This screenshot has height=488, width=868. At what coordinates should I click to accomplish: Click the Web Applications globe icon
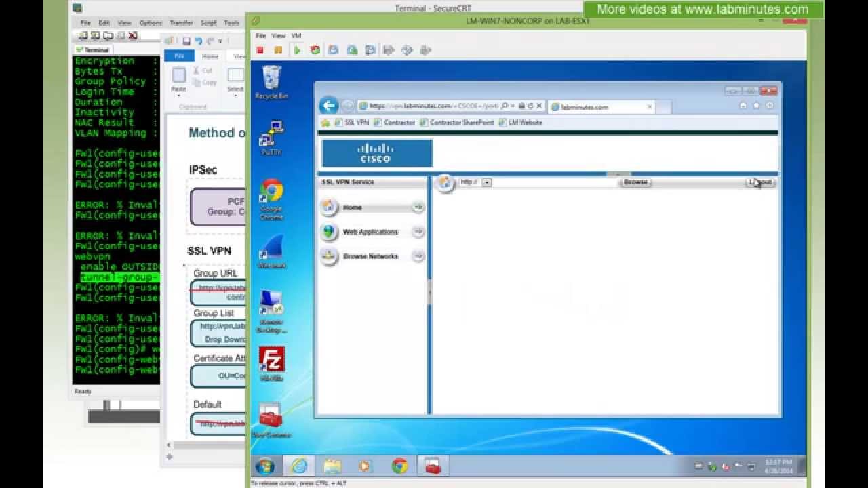click(329, 232)
